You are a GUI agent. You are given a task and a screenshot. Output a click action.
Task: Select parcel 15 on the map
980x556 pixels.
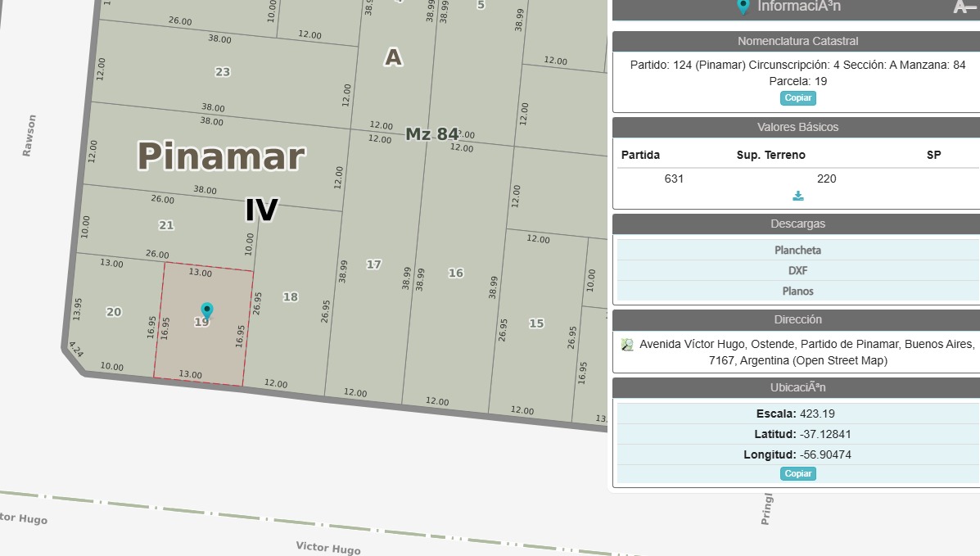click(x=536, y=323)
